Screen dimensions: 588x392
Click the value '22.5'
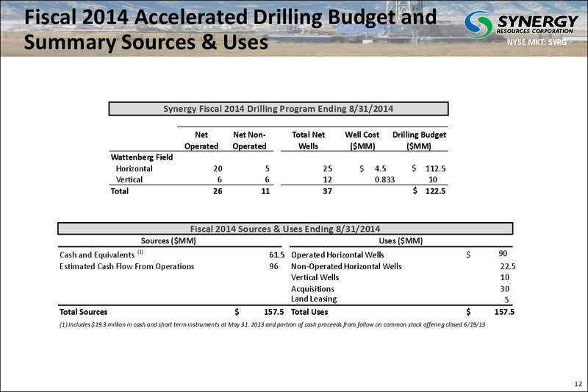(x=508, y=266)
